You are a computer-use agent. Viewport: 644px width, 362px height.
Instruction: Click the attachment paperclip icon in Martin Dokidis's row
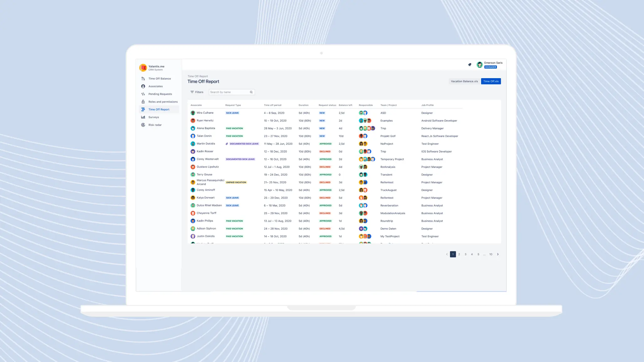coord(227,144)
